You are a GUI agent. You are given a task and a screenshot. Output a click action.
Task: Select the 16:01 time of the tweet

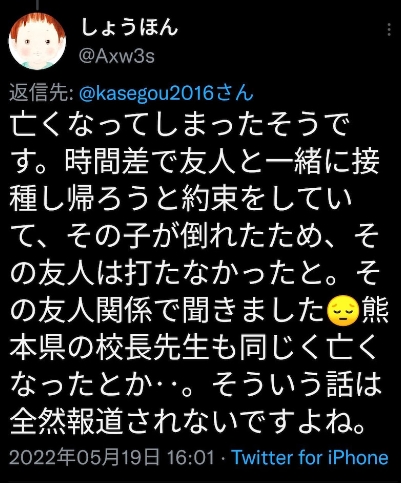pyautogui.click(x=190, y=457)
